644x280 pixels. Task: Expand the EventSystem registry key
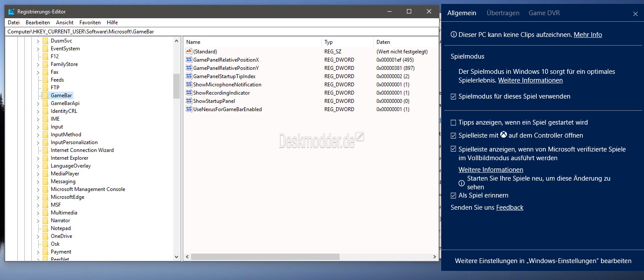coord(38,49)
